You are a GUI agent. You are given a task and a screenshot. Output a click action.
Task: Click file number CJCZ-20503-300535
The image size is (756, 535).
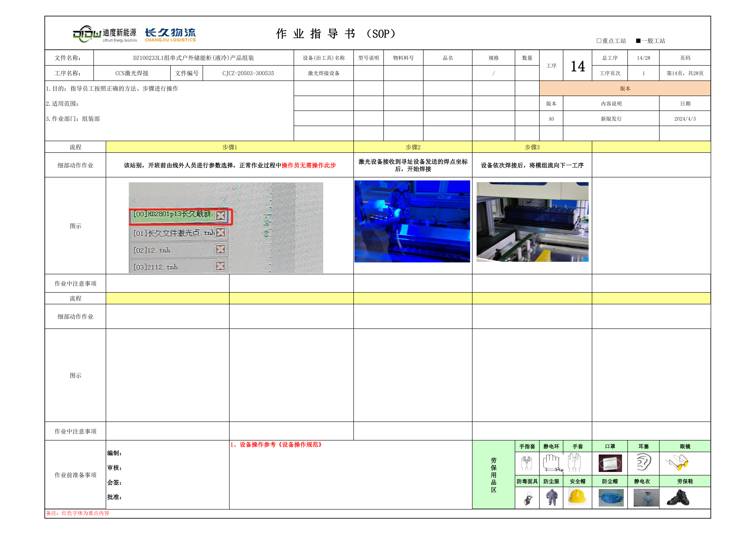pos(248,73)
